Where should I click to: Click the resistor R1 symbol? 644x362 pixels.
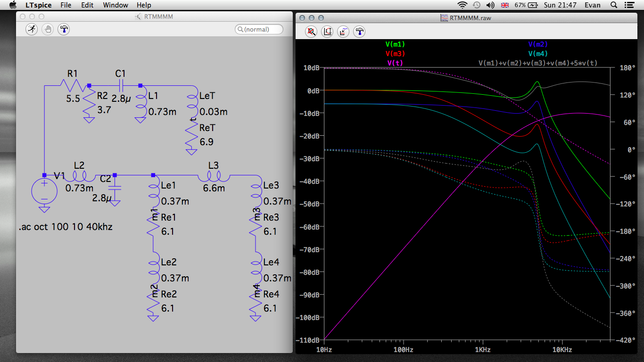coord(74,85)
